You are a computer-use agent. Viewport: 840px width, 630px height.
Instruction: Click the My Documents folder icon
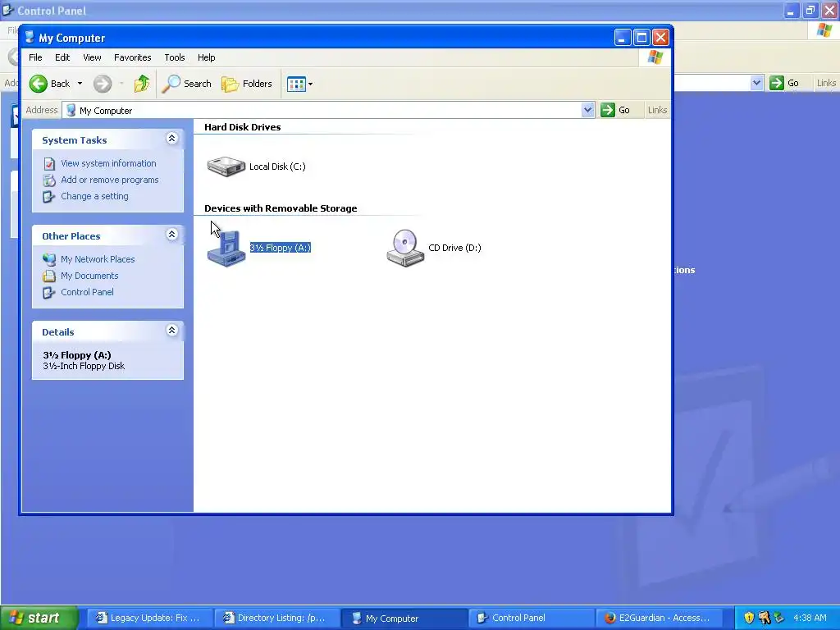pos(49,276)
